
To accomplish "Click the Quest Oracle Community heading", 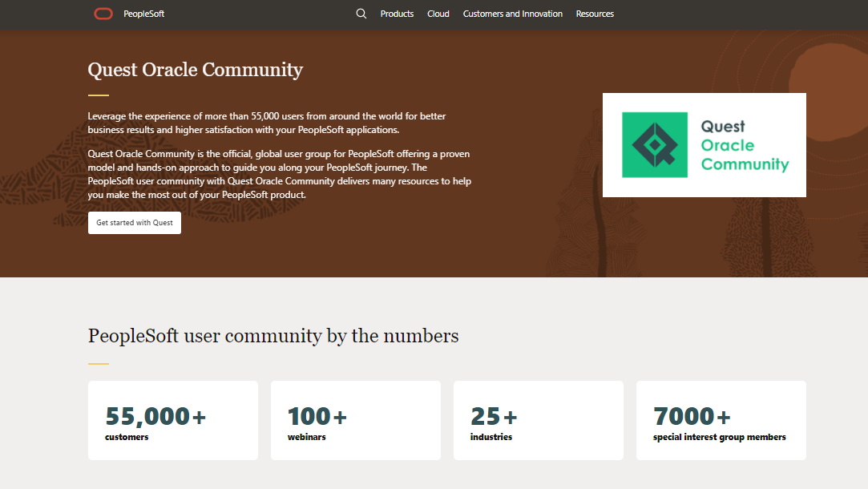I will click(x=196, y=70).
